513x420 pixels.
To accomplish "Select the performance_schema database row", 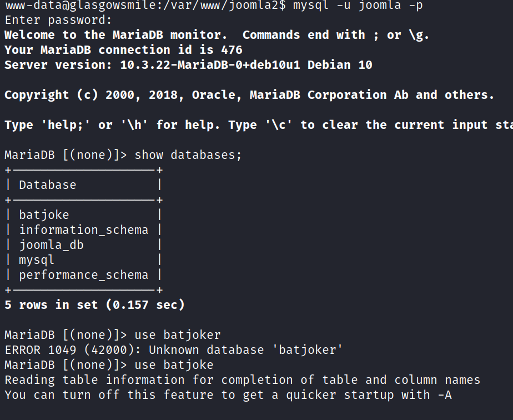I will [x=84, y=275].
